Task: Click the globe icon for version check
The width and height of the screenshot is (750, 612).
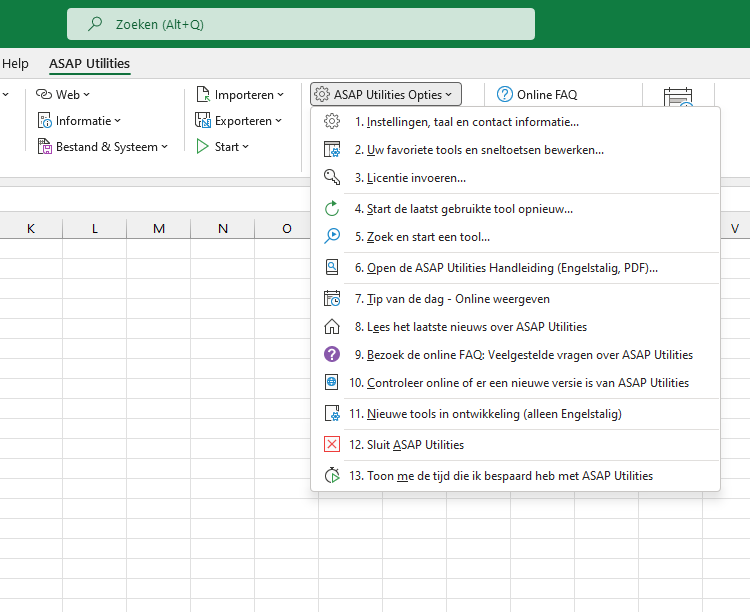Action: (x=331, y=382)
